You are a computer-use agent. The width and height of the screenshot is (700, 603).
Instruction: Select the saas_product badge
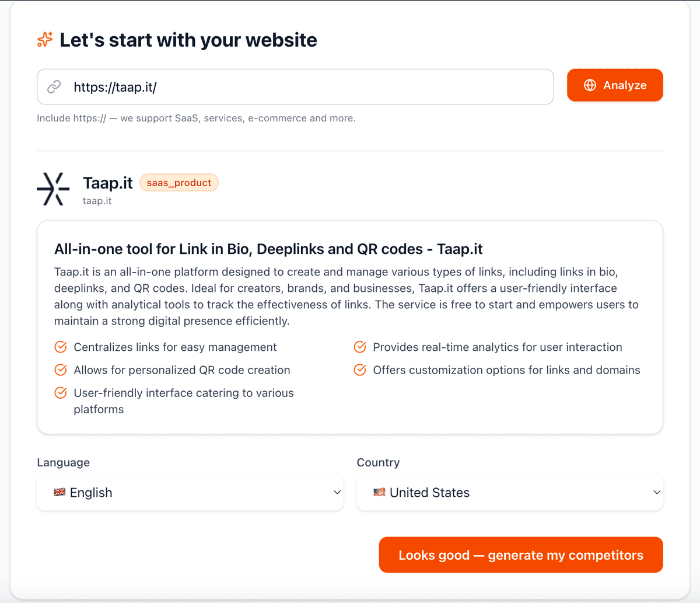pos(178,182)
